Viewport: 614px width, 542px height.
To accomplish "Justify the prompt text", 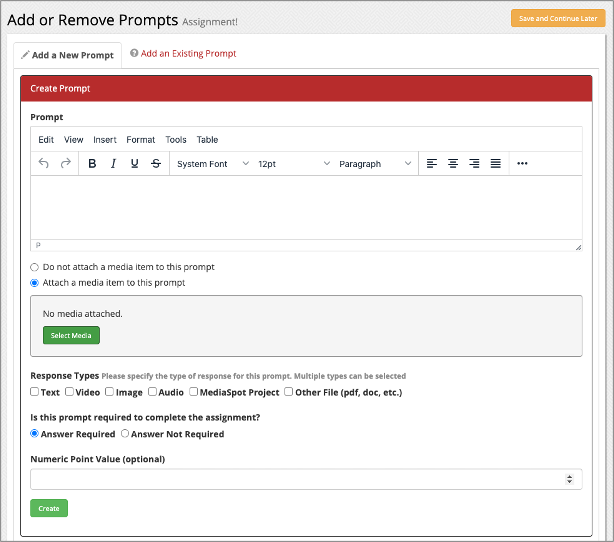I will click(x=495, y=164).
